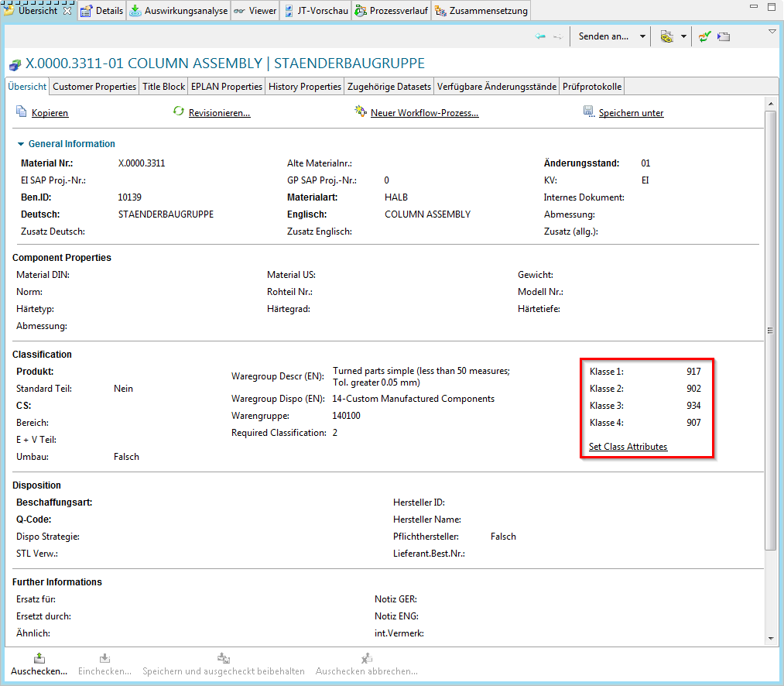Screen dimensions: 784x686
Task: Switch to the Customer Properties tab
Action: point(94,87)
